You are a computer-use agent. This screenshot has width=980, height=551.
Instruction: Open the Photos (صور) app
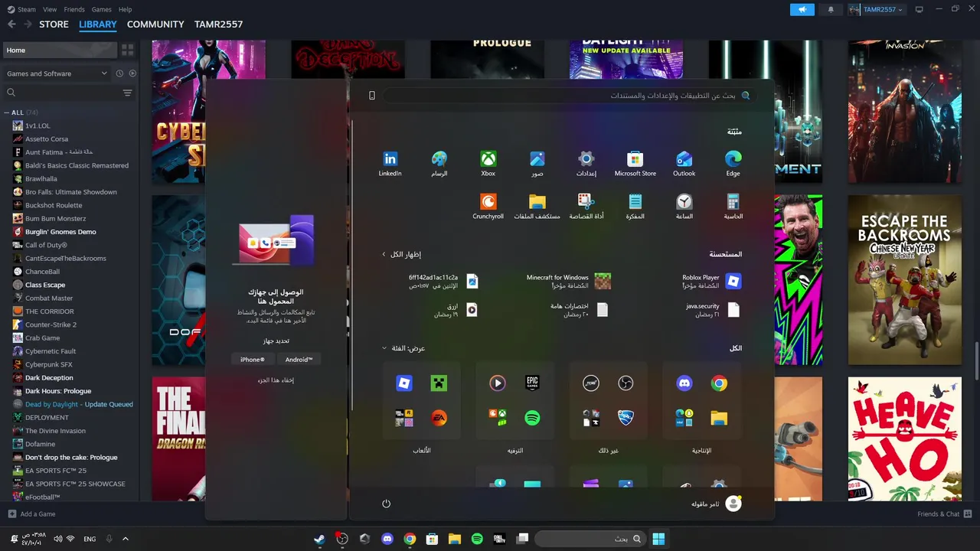click(537, 164)
